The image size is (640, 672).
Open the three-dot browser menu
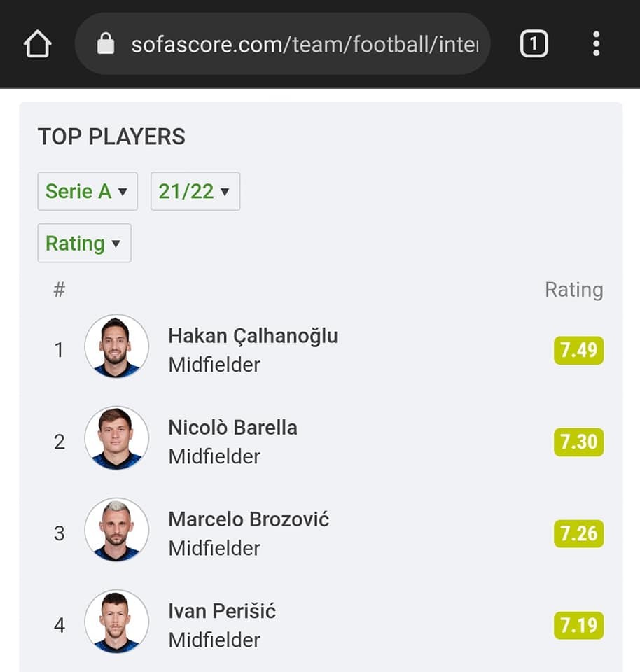(596, 44)
